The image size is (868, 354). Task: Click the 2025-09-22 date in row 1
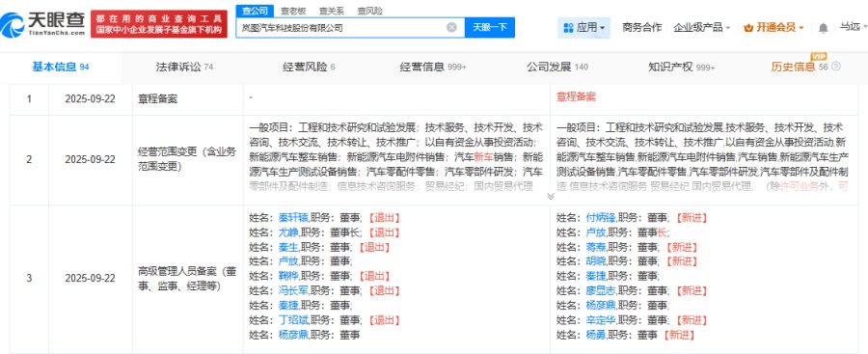pyautogui.click(x=90, y=99)
